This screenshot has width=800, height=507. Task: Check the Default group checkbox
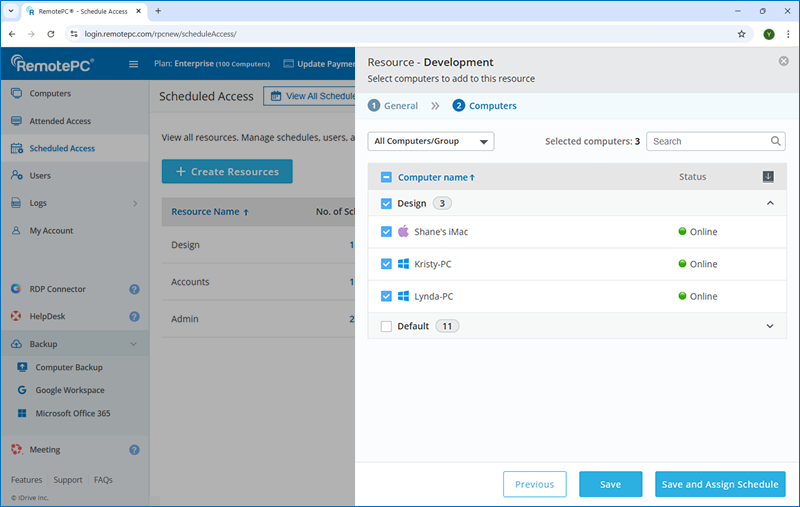(387, 326)
